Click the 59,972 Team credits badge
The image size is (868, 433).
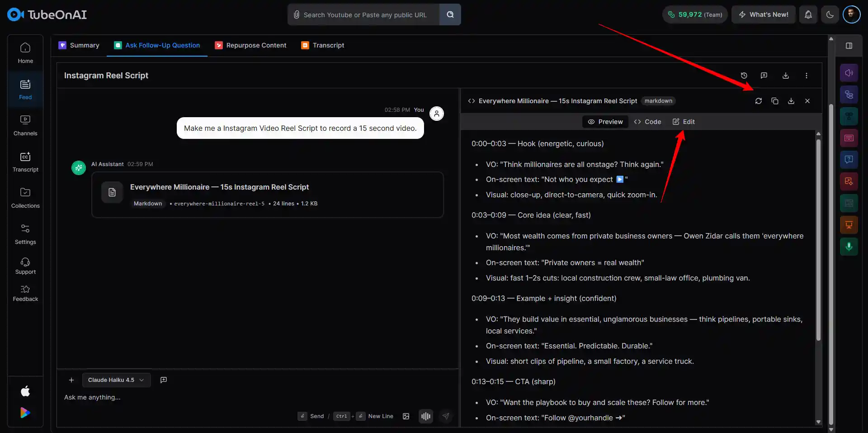click(695, 14)
